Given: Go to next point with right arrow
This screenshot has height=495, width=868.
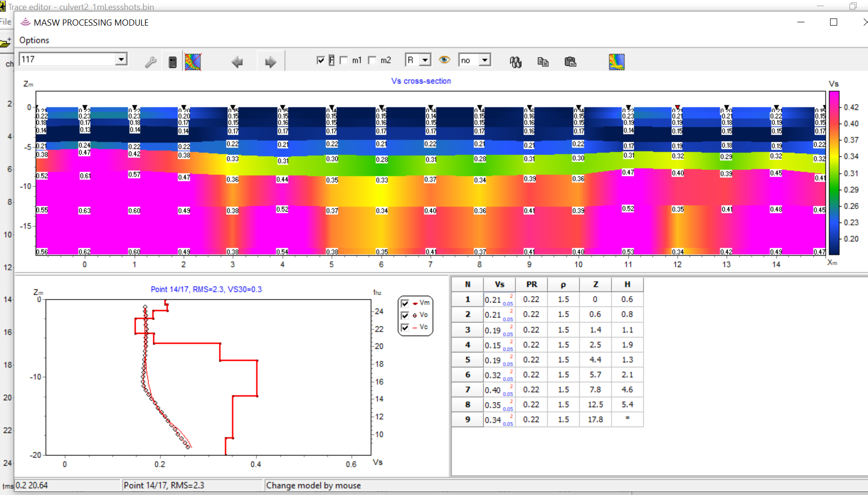Looking at the screenshot, I should click(270, 62).
